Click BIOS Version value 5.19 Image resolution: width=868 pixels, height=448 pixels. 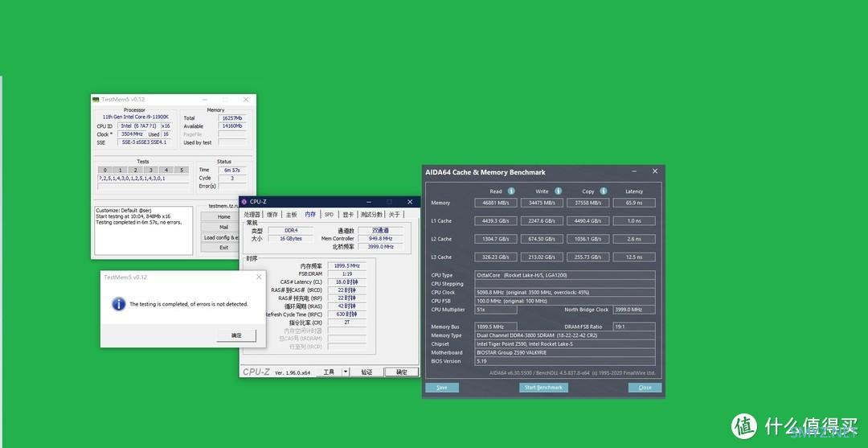[x=565, y=361]
